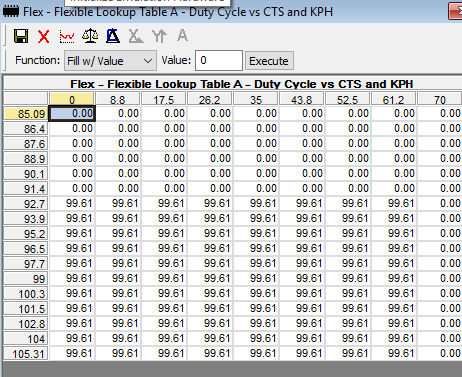
Task: Click highlighted cell at row 85.09, column 0
Action: pos(72,114)
